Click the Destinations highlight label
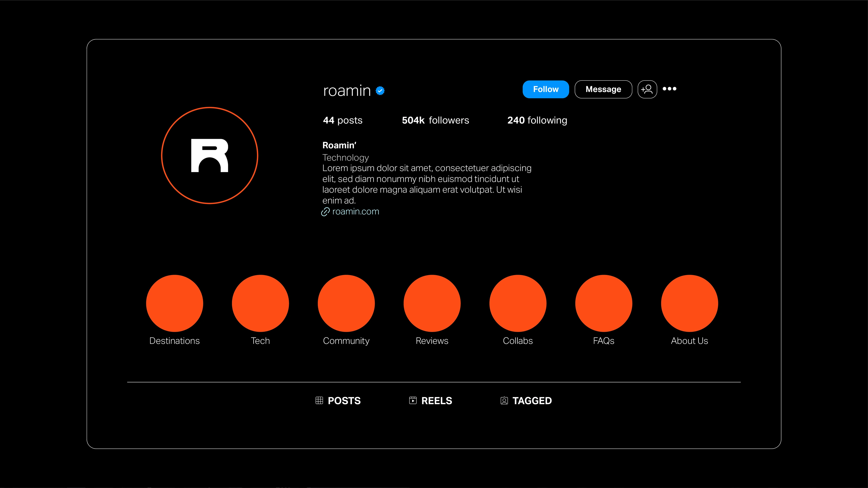The image size is (868, 488). [175, 341]
